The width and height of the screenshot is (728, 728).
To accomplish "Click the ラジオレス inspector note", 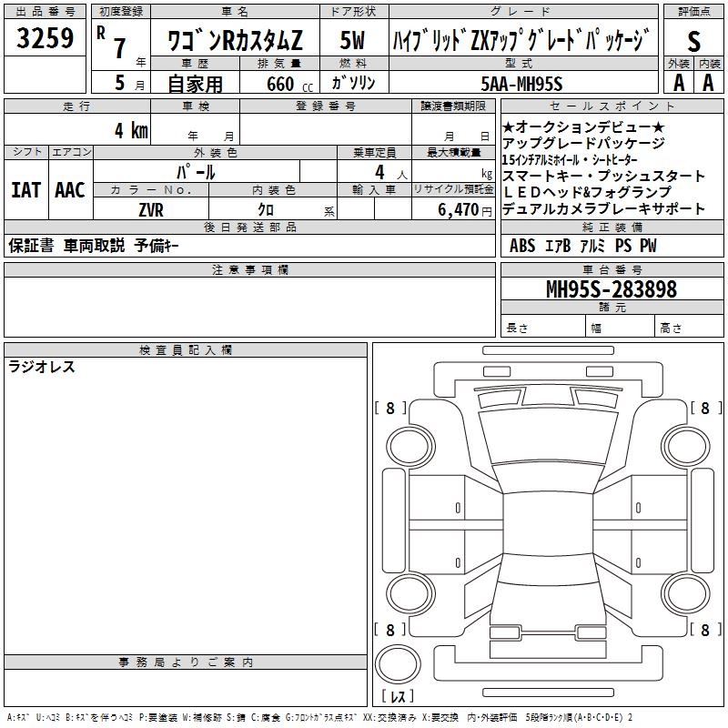I will pos(42,368).
